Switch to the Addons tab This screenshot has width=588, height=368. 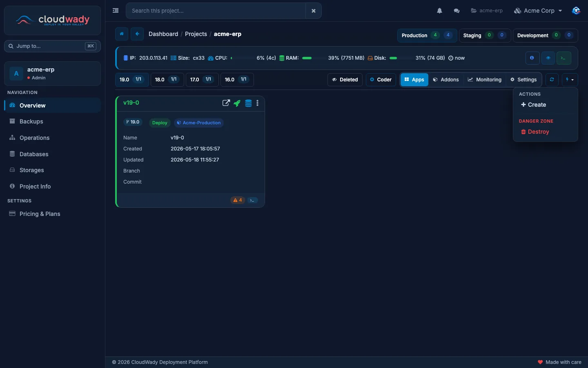pyautogui.click(x=446, y=80)
